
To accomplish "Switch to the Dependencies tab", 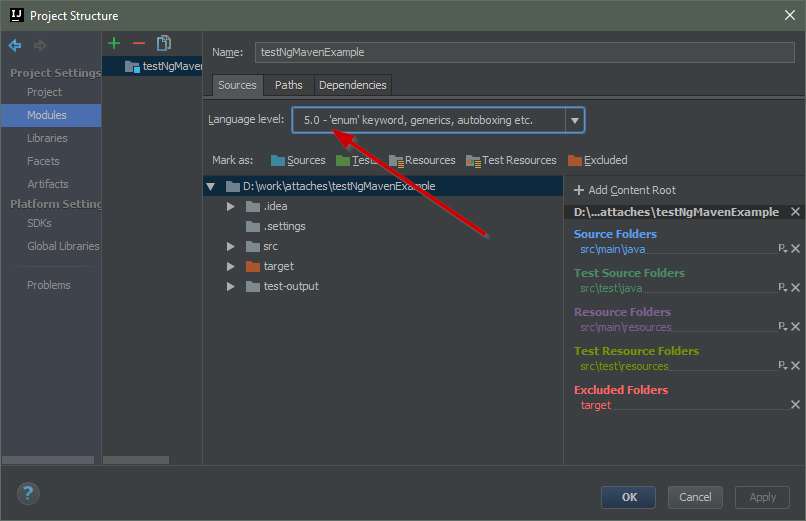I will (x=353, y=85).
